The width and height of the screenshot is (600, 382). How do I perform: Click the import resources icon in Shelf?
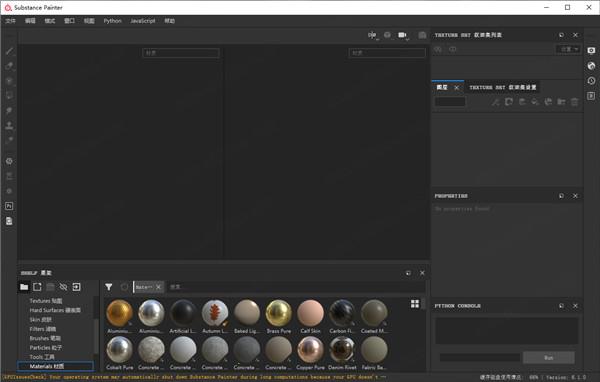77,287
